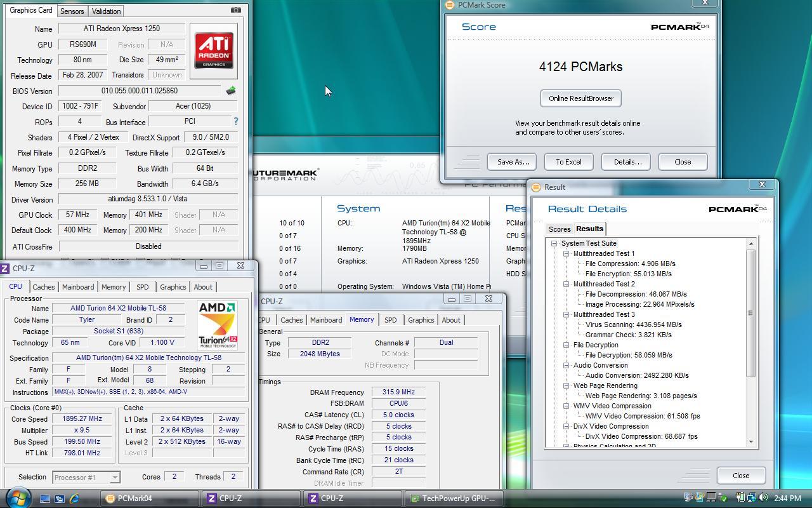Collapse the System Test Suite tree node
812x508 pixels.
(554, 243)
